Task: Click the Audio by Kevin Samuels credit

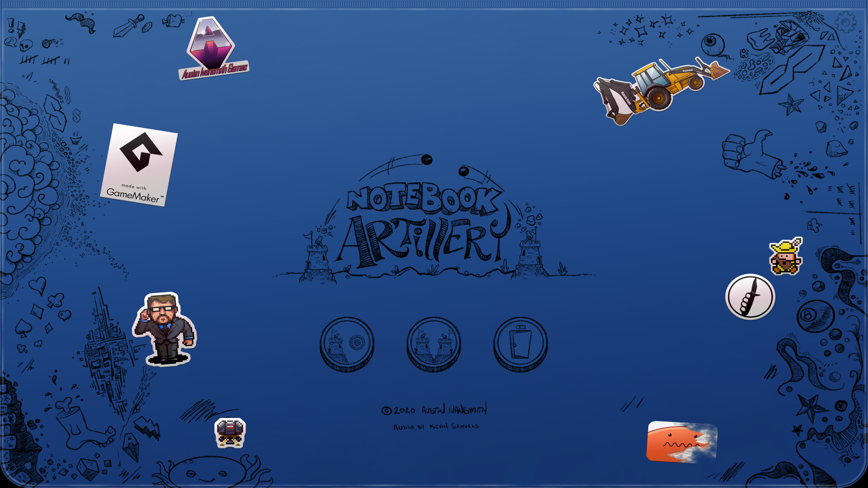Action: pos(436,427)
